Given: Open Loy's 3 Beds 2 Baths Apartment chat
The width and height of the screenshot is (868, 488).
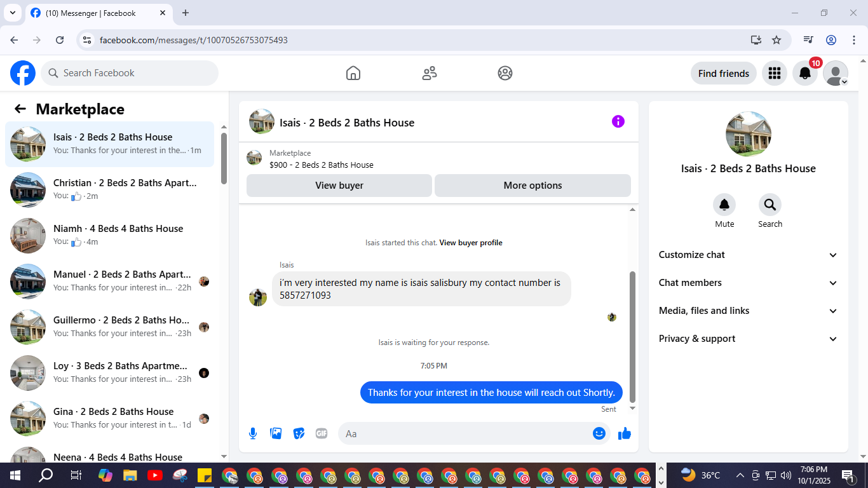Looking at the screenshot, I should (x=110, y=373).
